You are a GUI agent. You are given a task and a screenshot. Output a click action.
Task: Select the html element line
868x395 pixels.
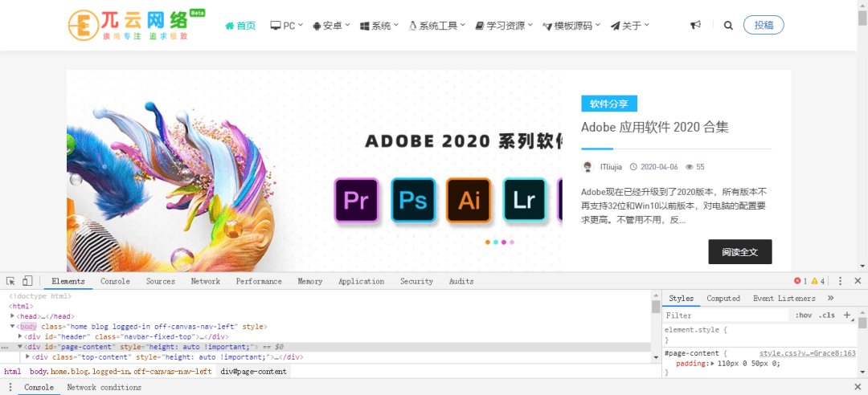point(22,306)
